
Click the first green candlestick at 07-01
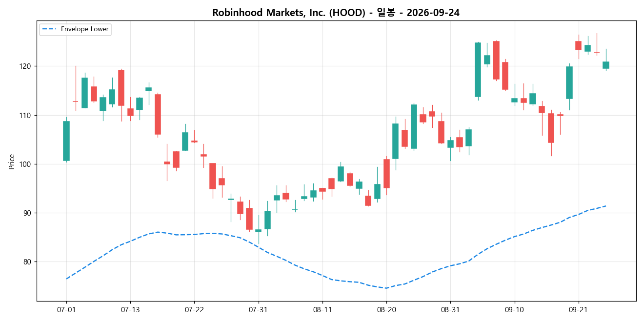coord(66,141)
